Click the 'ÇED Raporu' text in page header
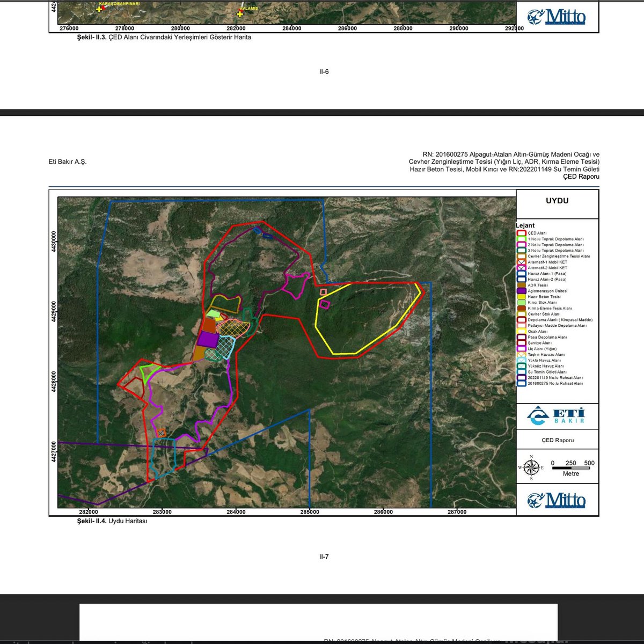 [x=581, y=177]
